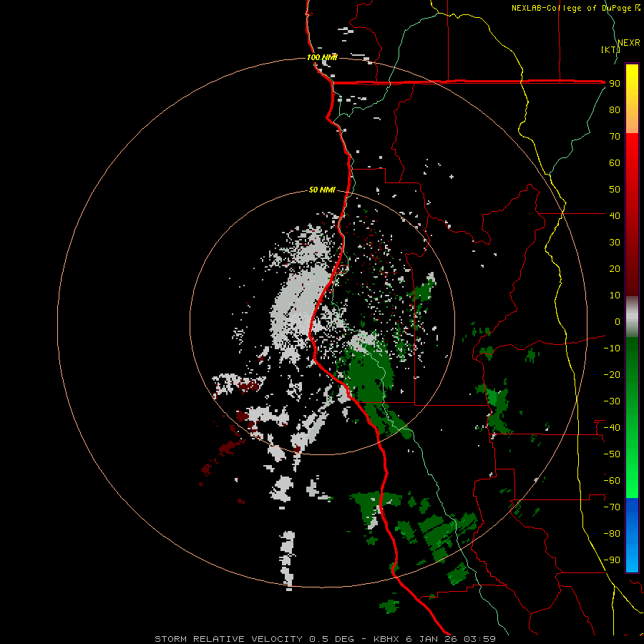Click the gray zero-velocity segment of scale
644x644 pixels.
pyautogui.click(x=632, y=317)
